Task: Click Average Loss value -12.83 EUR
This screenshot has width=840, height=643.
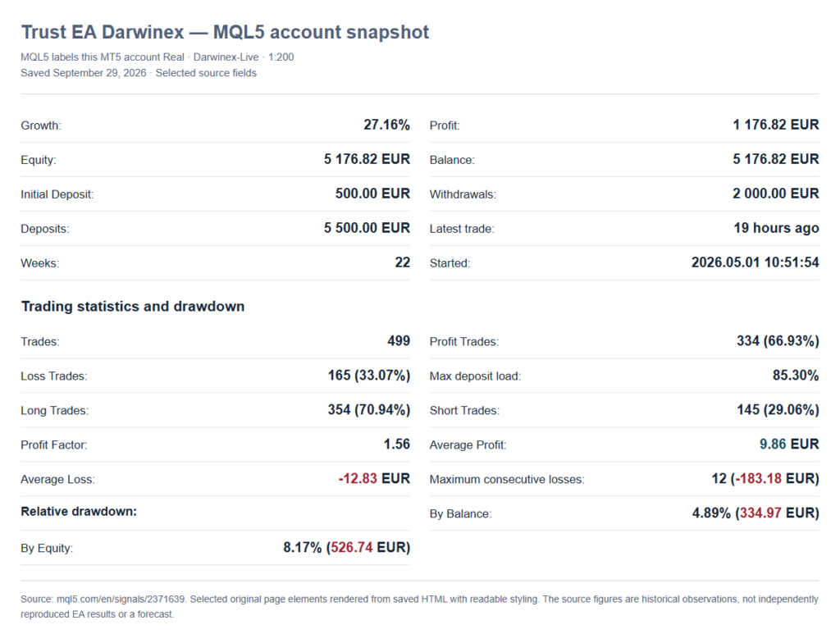Action: [374, 478]
